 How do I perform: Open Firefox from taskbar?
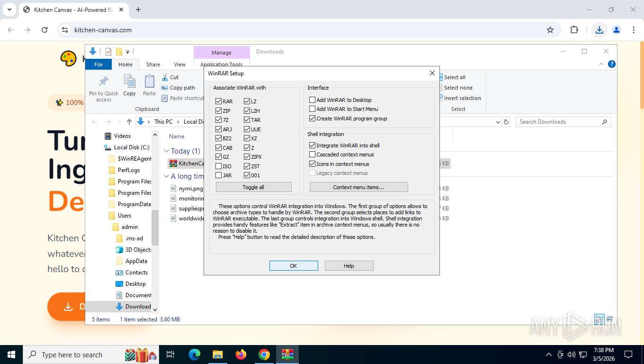(x=241, y=355)
